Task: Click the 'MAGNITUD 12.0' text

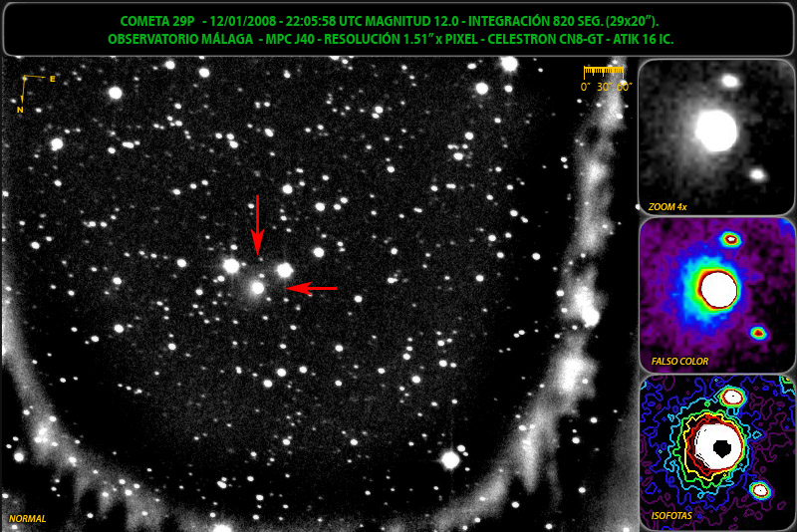Action: pos(411,21)
